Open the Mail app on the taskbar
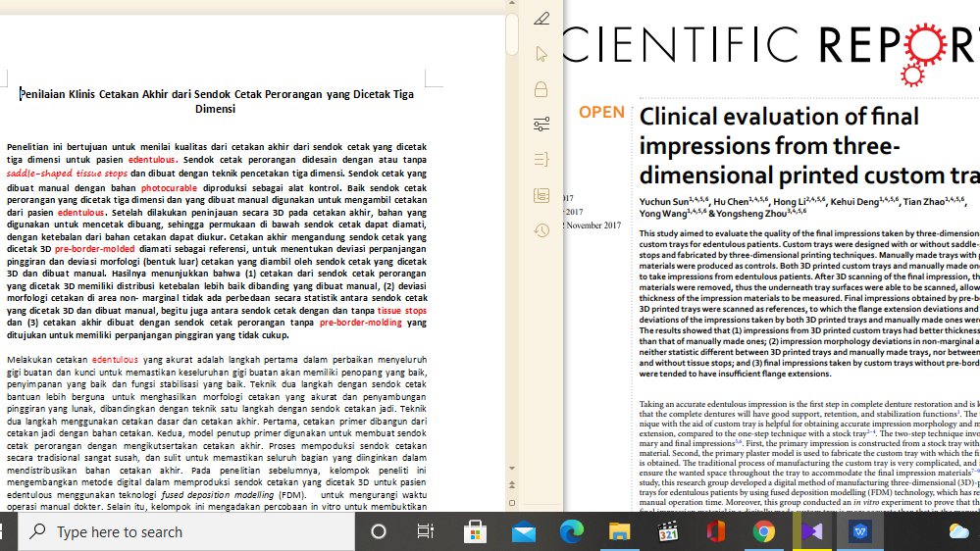The image size is (980, 551). click(x=523, y=532)
